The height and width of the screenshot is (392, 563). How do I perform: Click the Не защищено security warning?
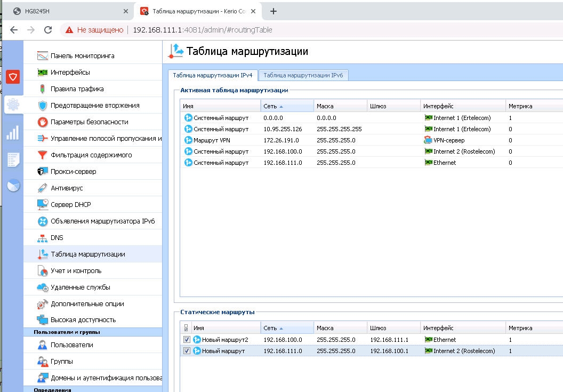click(94, 30)
